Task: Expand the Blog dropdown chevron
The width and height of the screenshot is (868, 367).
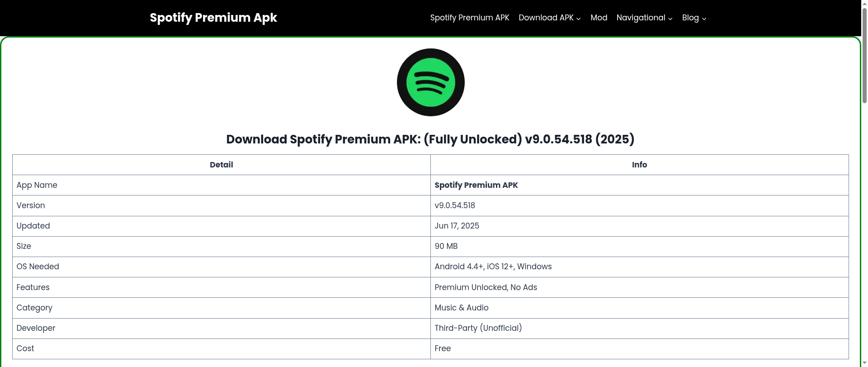Action: [704, 19]
